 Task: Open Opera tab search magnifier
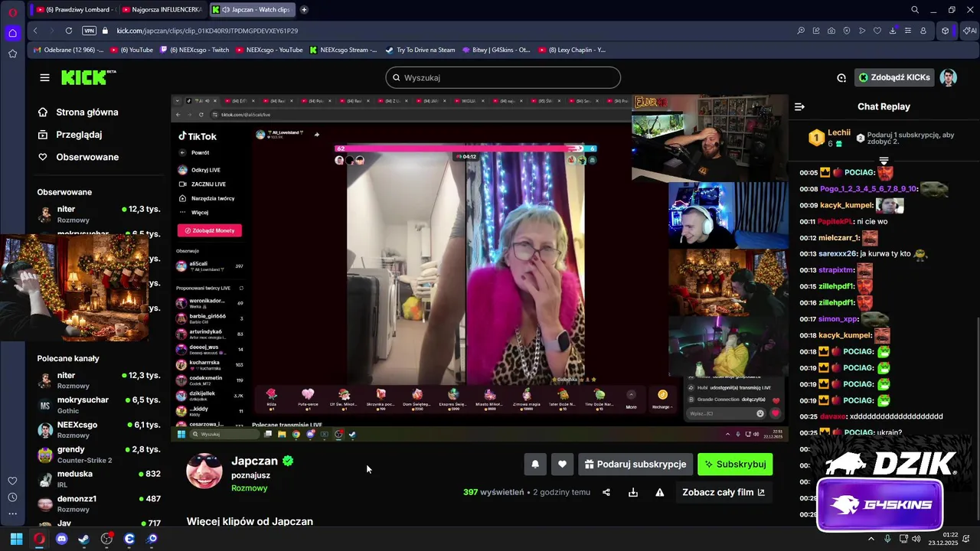(915, 10)
